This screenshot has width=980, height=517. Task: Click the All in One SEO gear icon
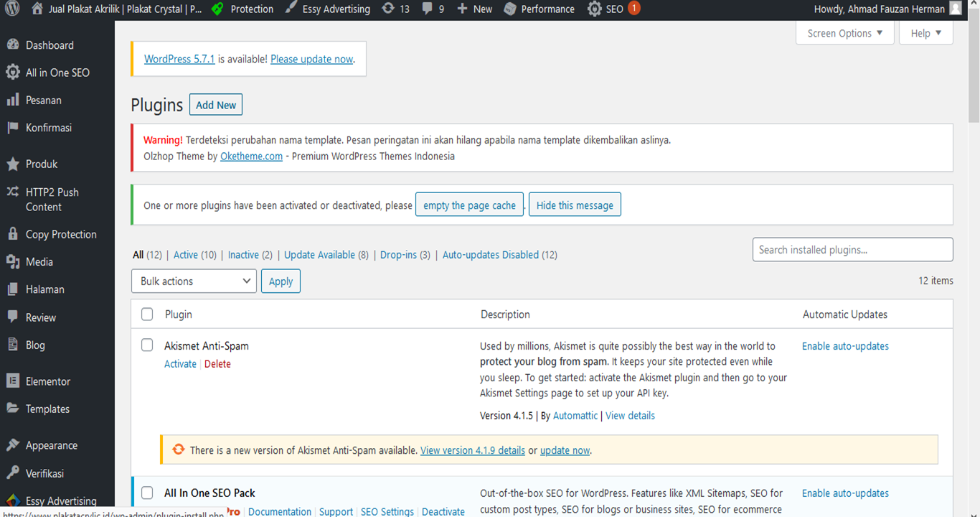[13, 72]
